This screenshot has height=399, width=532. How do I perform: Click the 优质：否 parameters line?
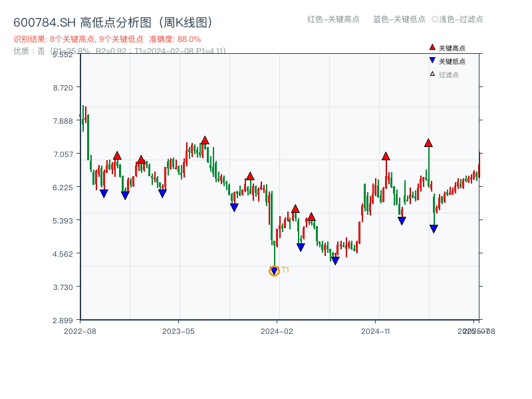click(x=120, y=51)
